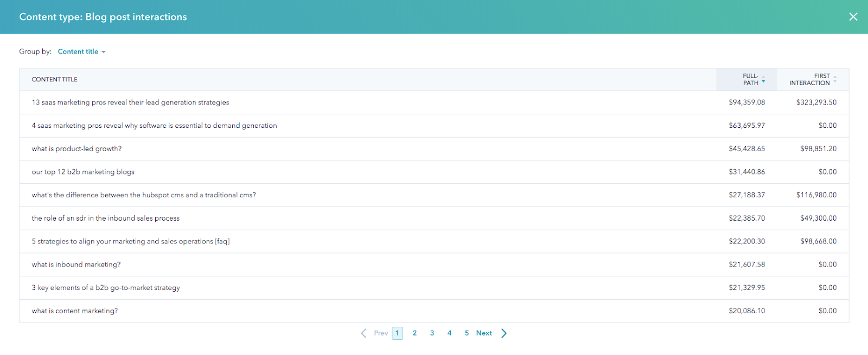Go to page 2 of results

click(414, 333)
